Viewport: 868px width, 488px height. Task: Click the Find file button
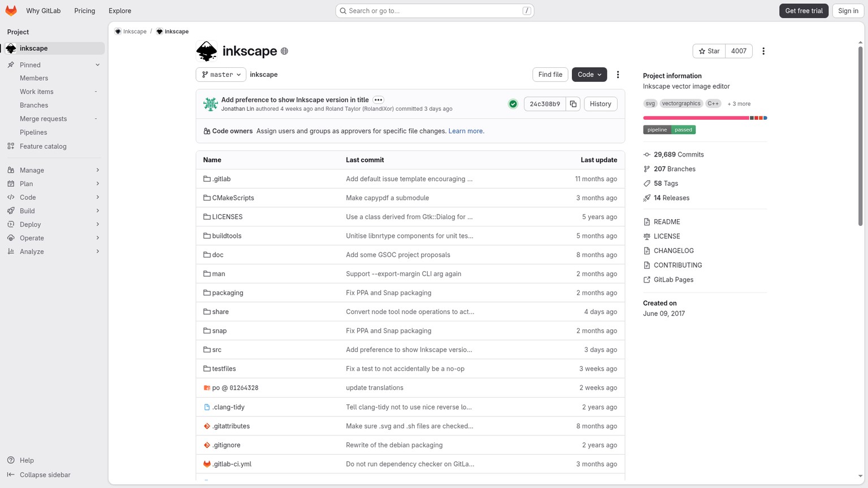(550, 75)
